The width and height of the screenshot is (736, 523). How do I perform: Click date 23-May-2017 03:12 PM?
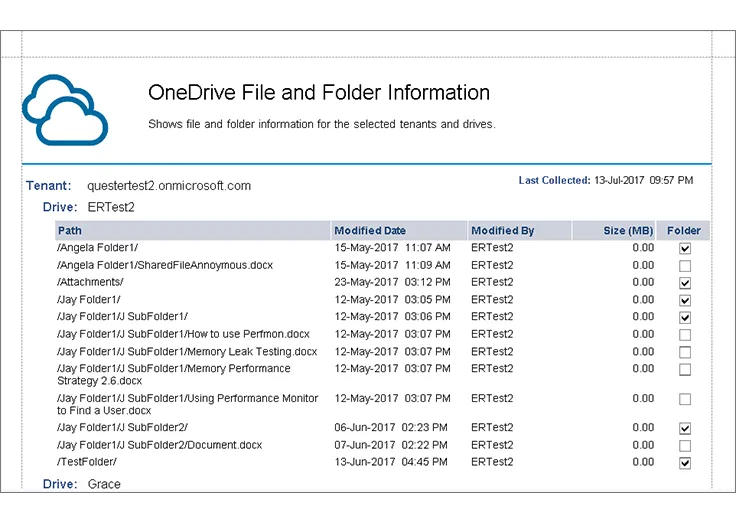[x=392, y=282]
